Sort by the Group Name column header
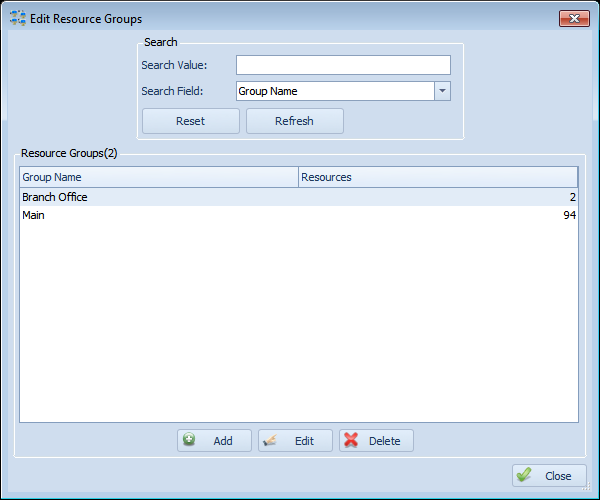Screen dimensions: 600x500 (x=159, y=177)
